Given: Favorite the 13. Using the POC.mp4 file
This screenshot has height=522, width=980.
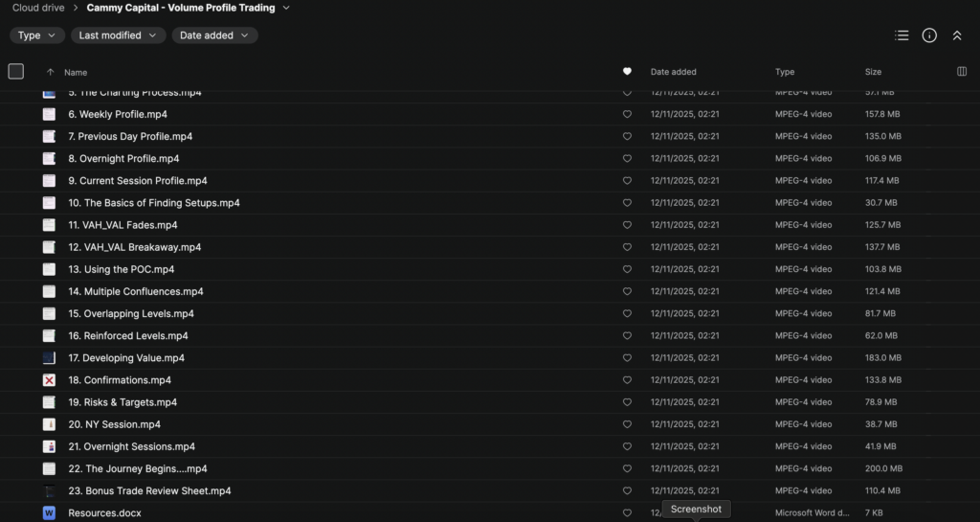Looking at the screenshot, I should click(627, 269).
